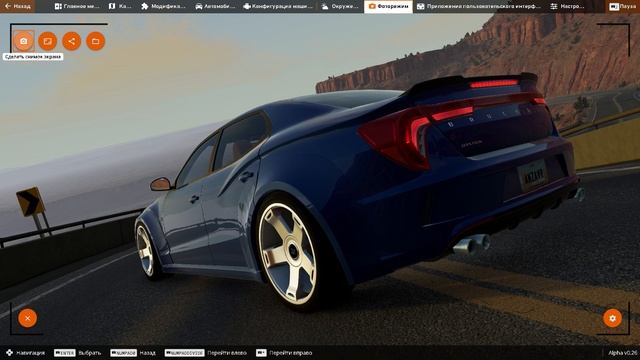Click the Навигация hint in bottom bar
Viewport: 640px width, 360px height.
[25, 353]
